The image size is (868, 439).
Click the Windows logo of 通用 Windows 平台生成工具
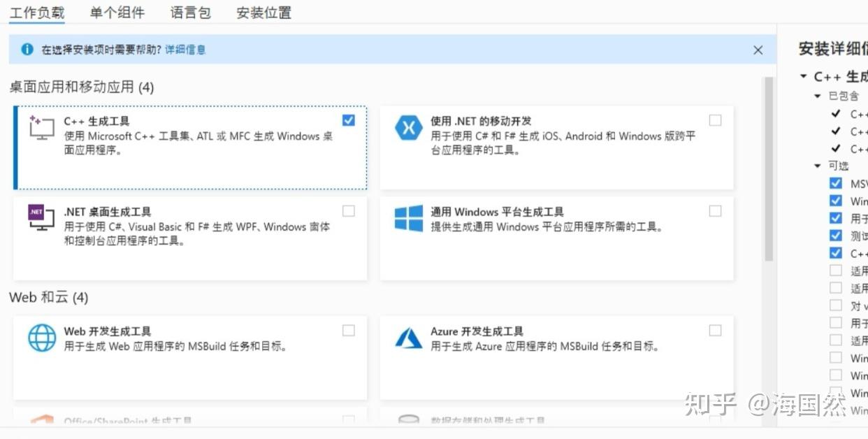click(408, 218)
